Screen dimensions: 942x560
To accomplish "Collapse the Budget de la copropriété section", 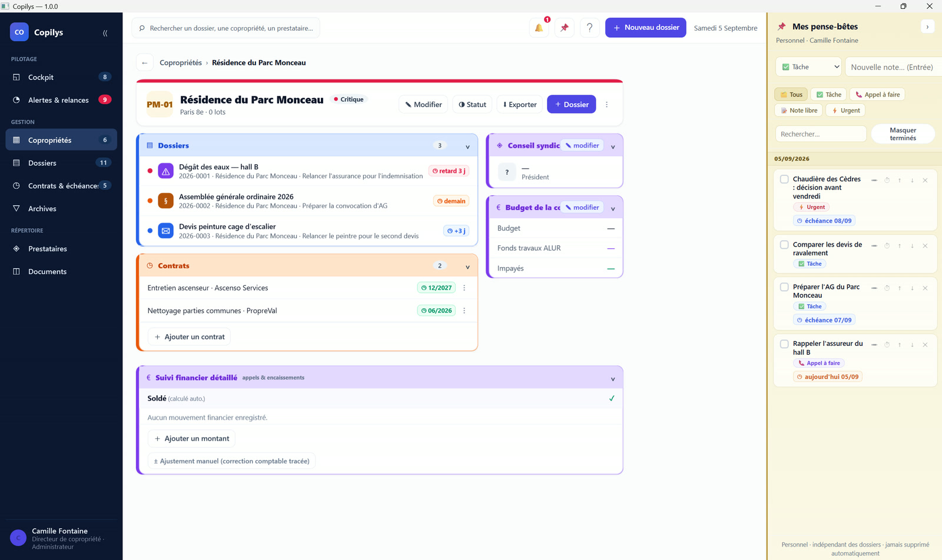I will (x=613, y=208).
